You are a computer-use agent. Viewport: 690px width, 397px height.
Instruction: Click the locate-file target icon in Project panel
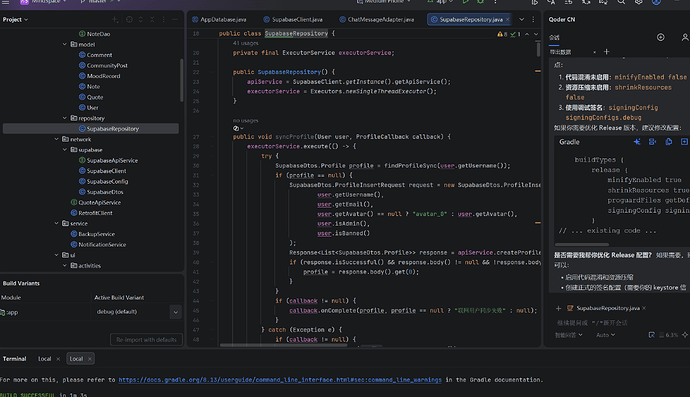pyautogui.click(x=129, y=19)
